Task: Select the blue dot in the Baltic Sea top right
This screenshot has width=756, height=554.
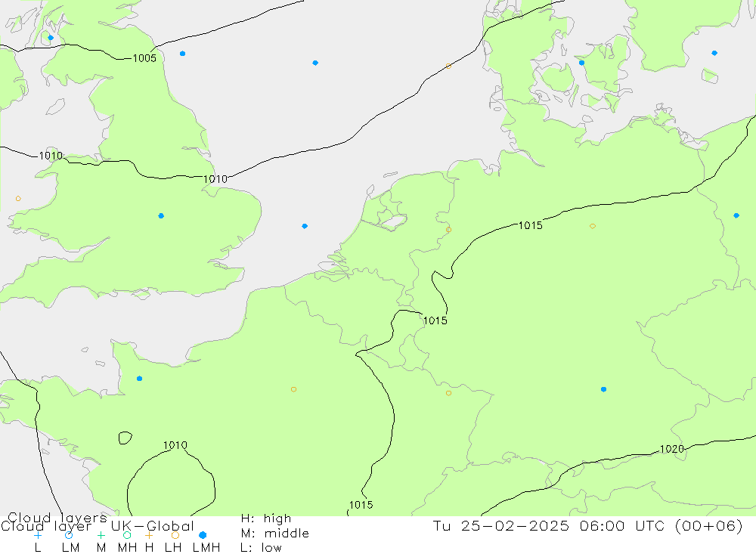Action: pyautogui.click(x=714, y=53)
